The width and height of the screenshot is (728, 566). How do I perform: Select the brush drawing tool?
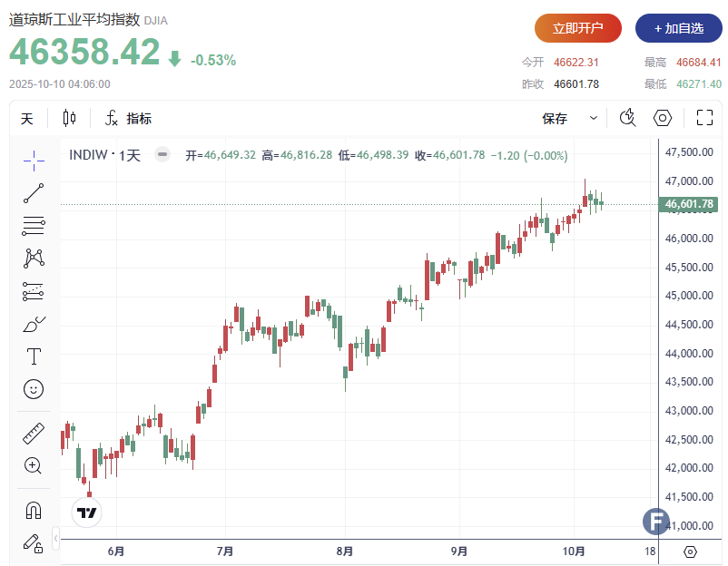click(34, 324)
